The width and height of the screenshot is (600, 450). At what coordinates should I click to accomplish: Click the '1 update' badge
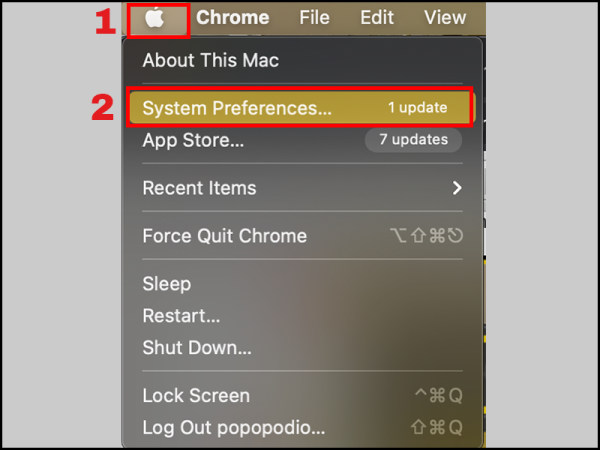click(x=417, y=108)
